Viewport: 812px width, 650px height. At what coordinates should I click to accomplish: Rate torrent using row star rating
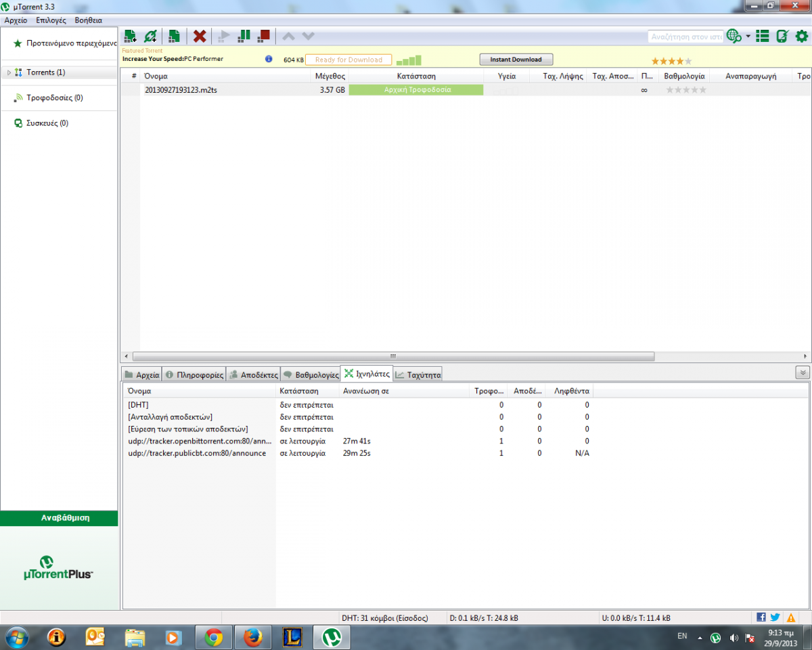tap(685, 89)
